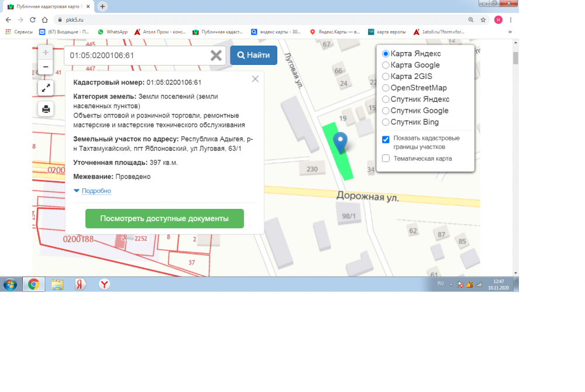Open a new browser tab
This screenshot has width=585, height=392.
point(103,6)
